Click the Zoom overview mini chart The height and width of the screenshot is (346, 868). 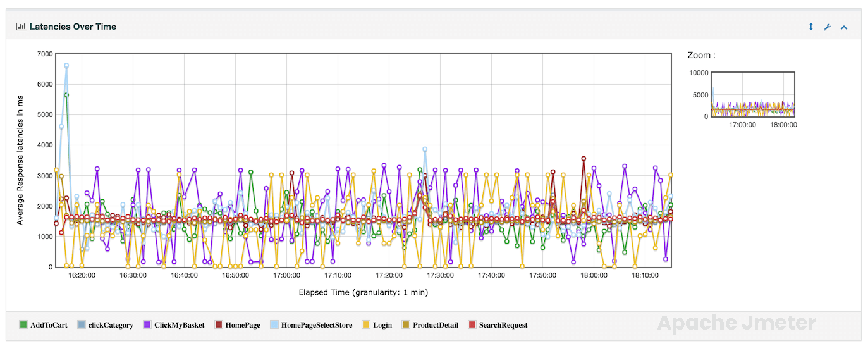pyautogui.click(x=752, y=94)
